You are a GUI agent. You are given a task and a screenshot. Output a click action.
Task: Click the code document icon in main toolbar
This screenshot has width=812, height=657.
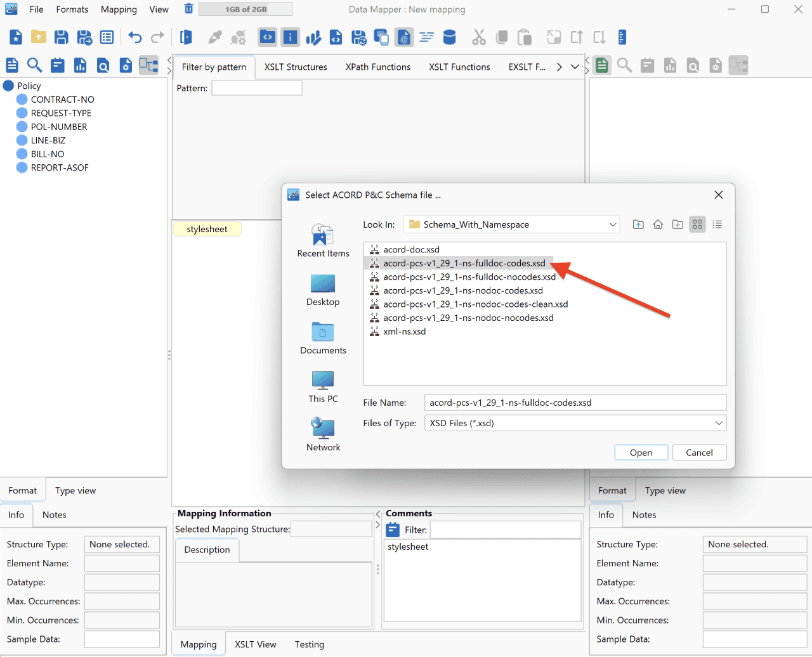click(336, 37)
